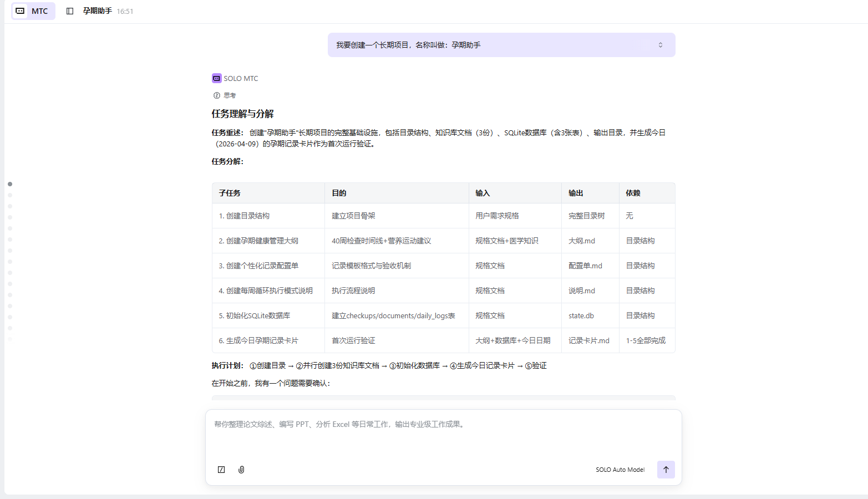Click the 子任务 table column header
Viewport: 868px width, 499px height.
click(230, 193)
